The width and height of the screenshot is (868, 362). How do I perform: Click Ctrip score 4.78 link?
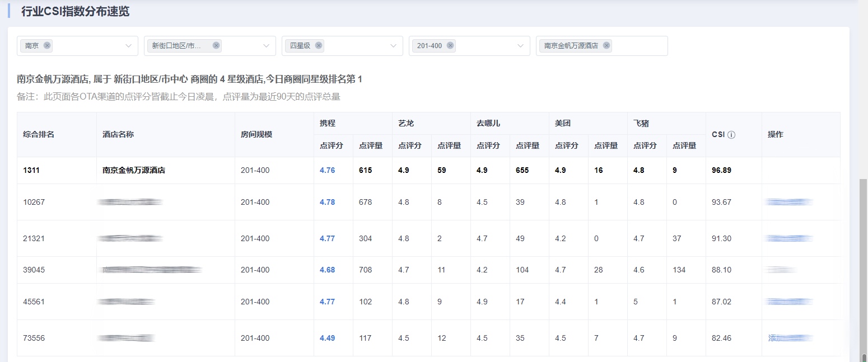click(327, 202)
